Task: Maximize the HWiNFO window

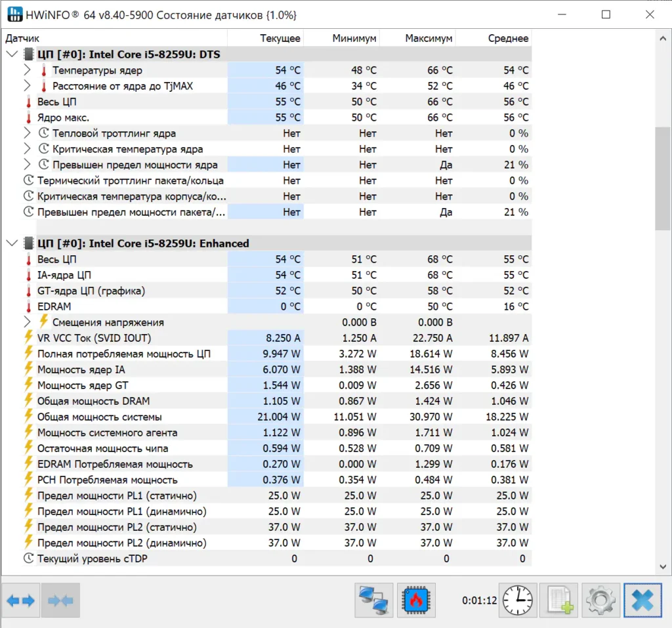Action: pos(606,14)
